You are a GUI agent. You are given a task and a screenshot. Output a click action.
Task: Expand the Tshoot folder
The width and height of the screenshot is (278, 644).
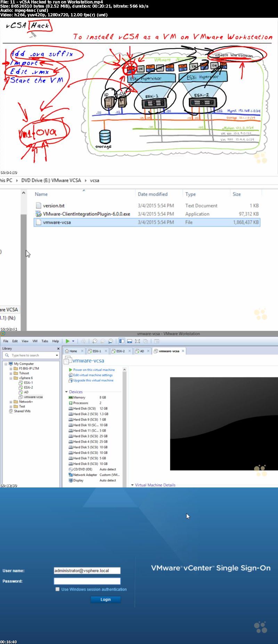coord(11,373)
